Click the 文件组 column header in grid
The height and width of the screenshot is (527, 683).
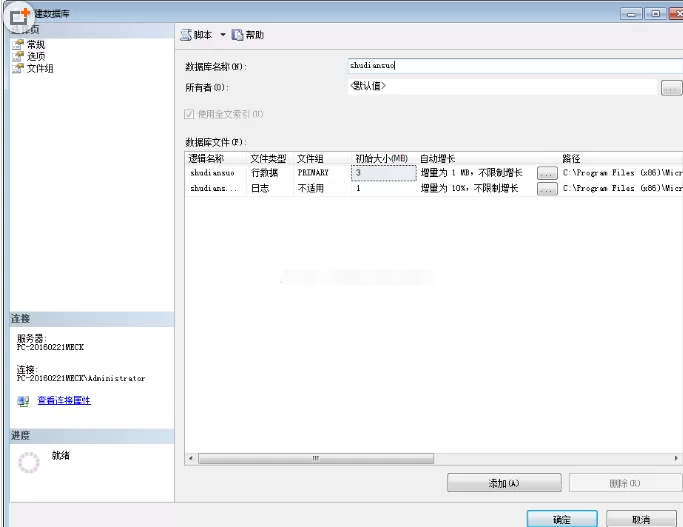(310, 159)
